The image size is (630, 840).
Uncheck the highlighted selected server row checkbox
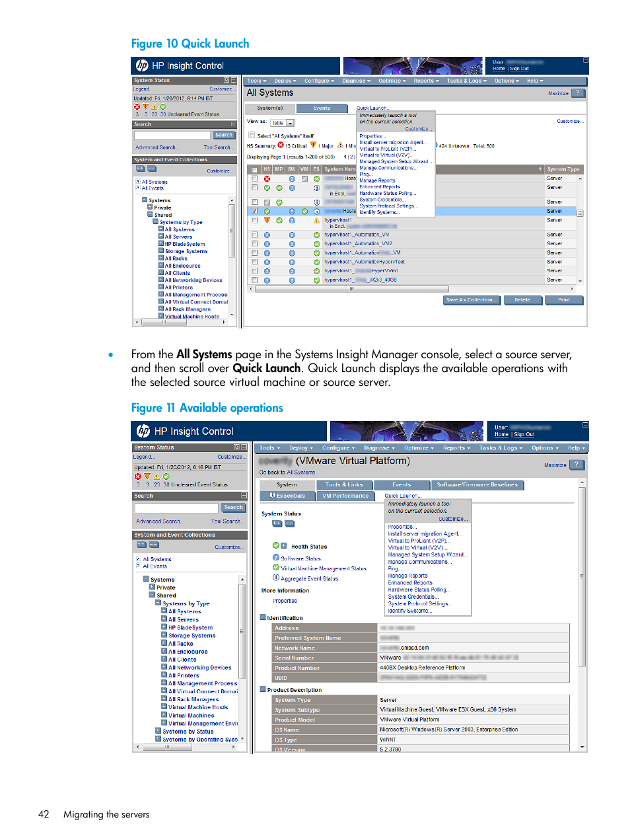coord(254,211)
